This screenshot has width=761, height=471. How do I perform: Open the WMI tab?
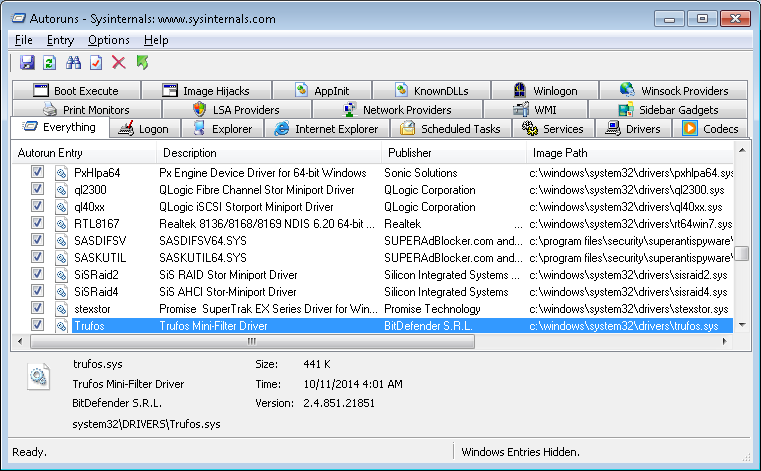535,110
